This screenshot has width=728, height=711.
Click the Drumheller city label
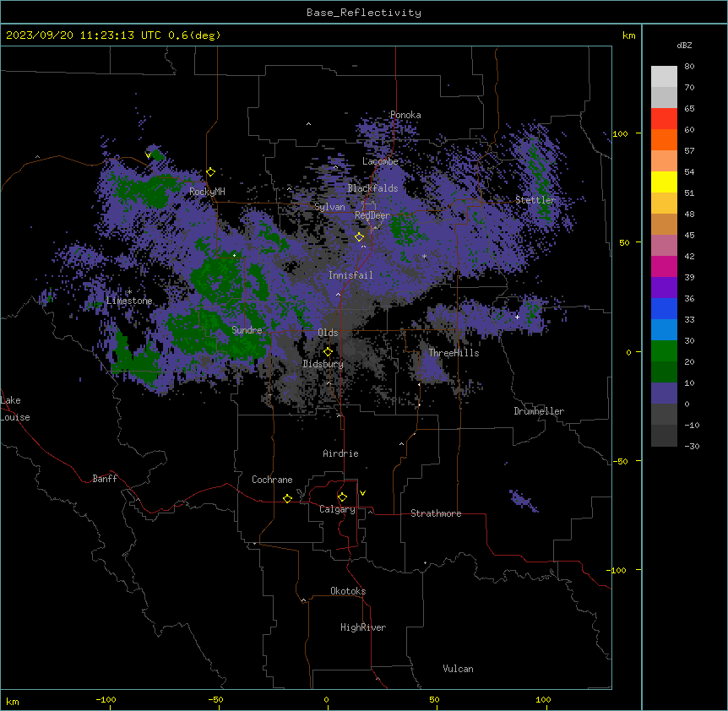(539, 411)
